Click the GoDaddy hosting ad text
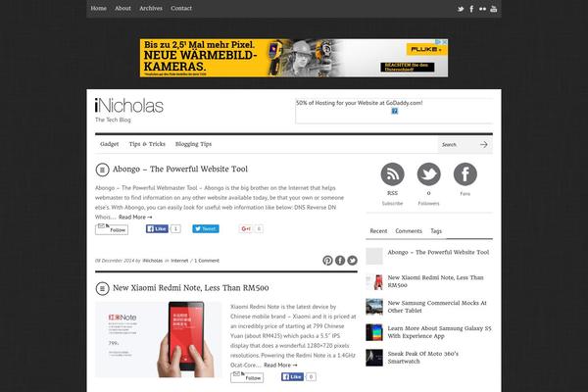The height and width of the screenshot is (392, 588). [360, 103]
